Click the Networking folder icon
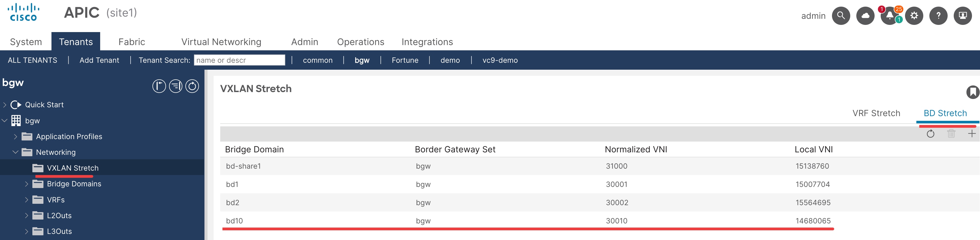The image size is (980, 240). point(27,152)
